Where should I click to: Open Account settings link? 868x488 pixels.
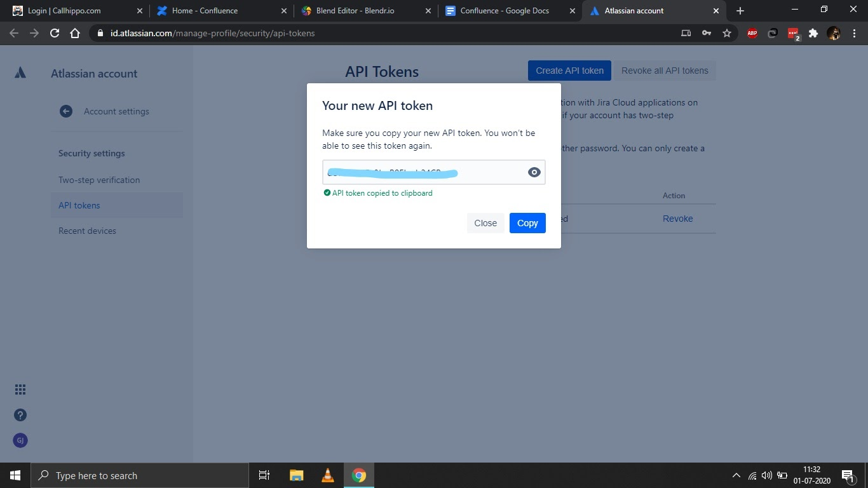coord(116,111)
